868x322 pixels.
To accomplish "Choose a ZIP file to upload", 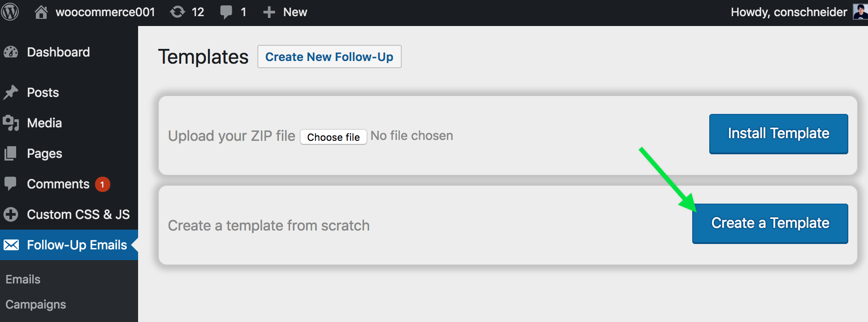I will coord(334,137).
